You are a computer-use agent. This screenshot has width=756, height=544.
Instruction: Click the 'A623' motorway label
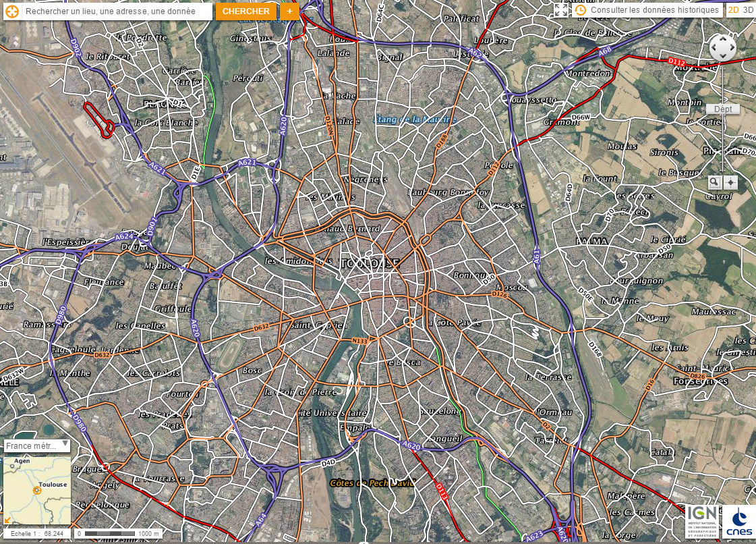click(534, 535)
